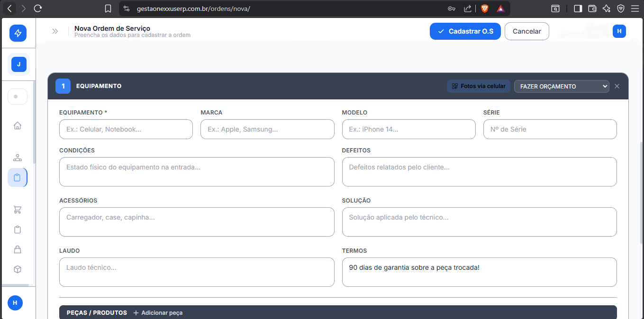This screenshot has width=644, height=319.
Task: Open the H profile avatar in top header
Action: [x=619, y=31]
